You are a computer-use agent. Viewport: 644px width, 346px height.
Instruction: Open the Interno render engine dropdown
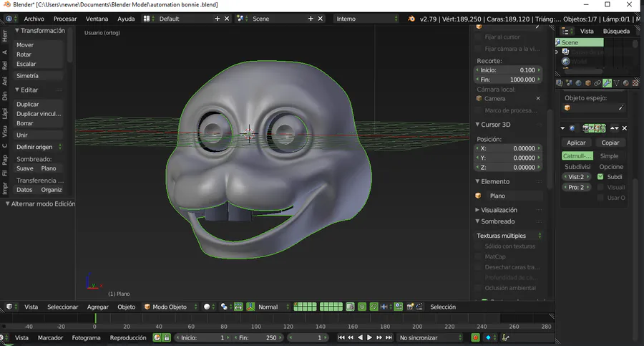pyautogui.click(x=366, y=19)
